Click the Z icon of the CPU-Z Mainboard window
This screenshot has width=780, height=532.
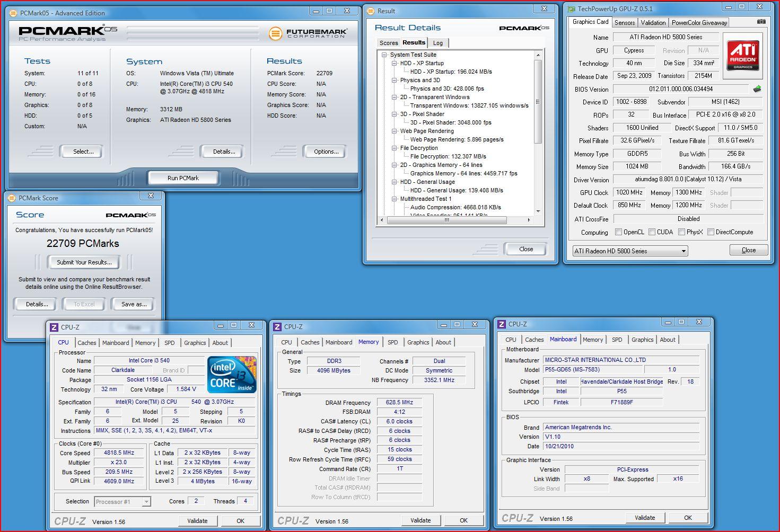(502, 324)
